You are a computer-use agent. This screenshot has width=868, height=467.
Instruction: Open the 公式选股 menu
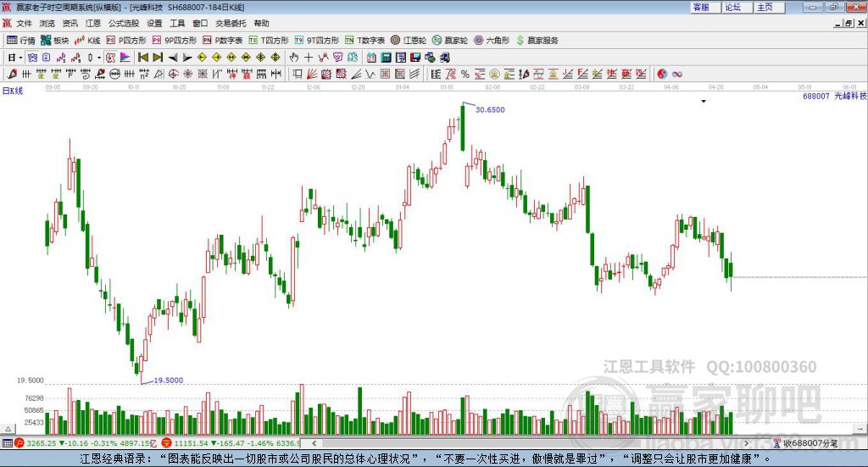point(124,23)
